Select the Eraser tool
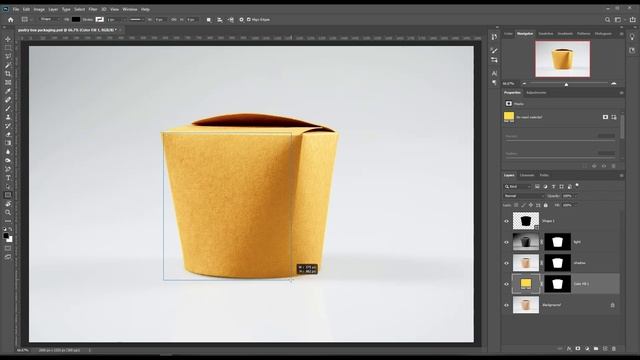 pyautogui.click(x=8, y=134)
